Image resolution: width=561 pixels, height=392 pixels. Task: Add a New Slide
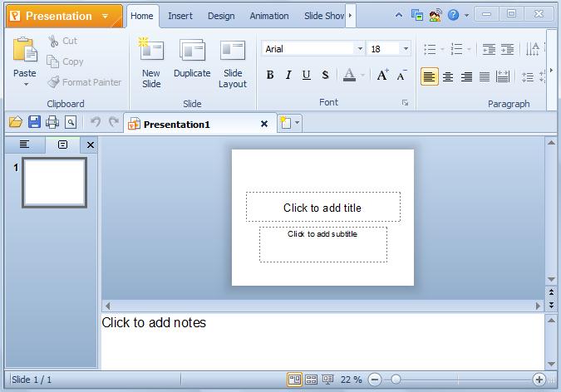click(151, 63)
